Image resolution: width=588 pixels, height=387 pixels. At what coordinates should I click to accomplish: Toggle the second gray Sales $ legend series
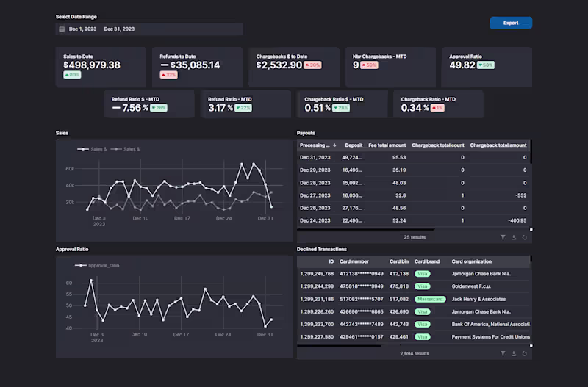coord(125,149)
